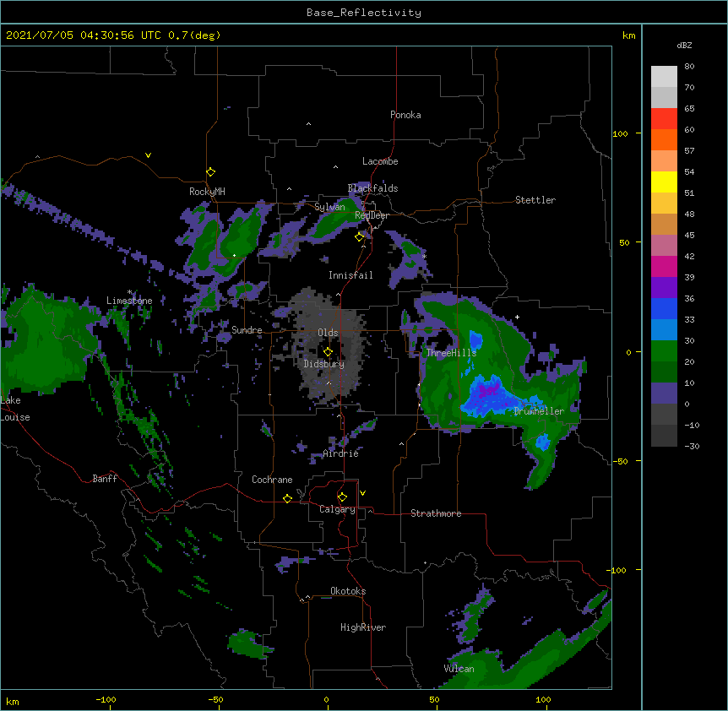
Task: Click the -50 tick on bottom axis
Action: (x=215, y=699)
